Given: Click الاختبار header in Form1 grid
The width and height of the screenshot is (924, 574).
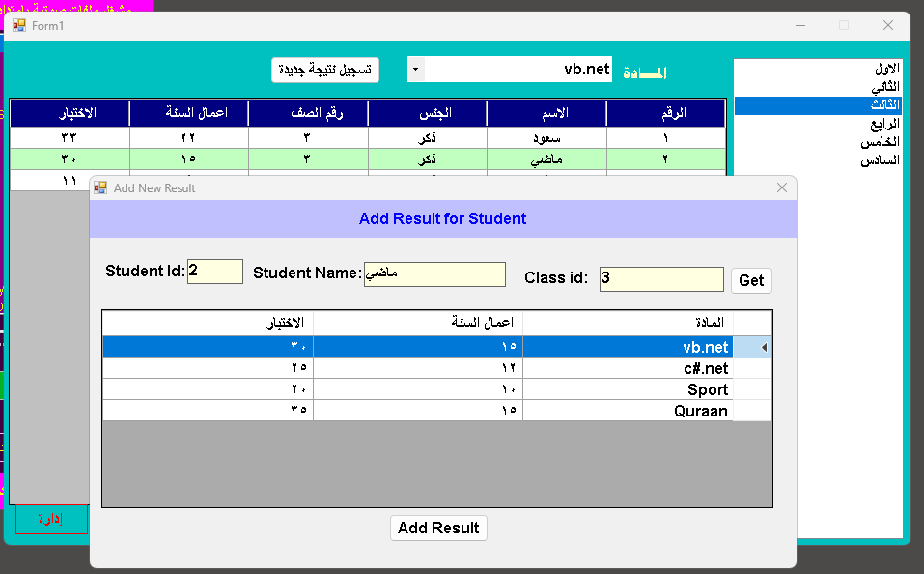Looking at the screenshot, I should (70, 113).
